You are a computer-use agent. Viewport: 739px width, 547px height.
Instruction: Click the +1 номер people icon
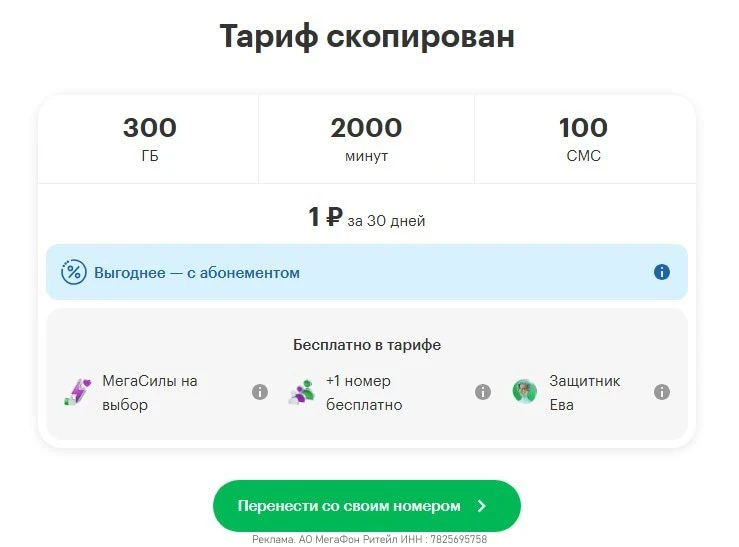[x=301, y=392]
